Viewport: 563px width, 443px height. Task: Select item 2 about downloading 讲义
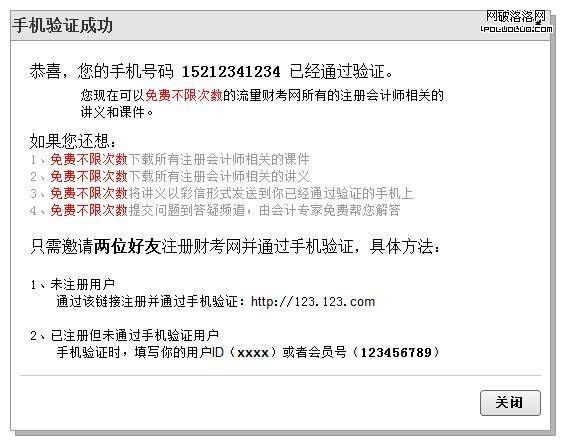coord(170,176)
